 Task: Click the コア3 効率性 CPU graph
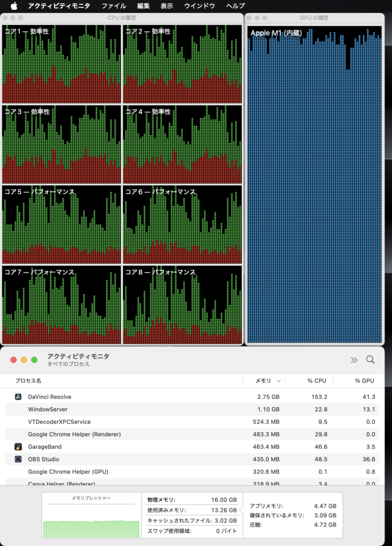(x=61, y=144)
